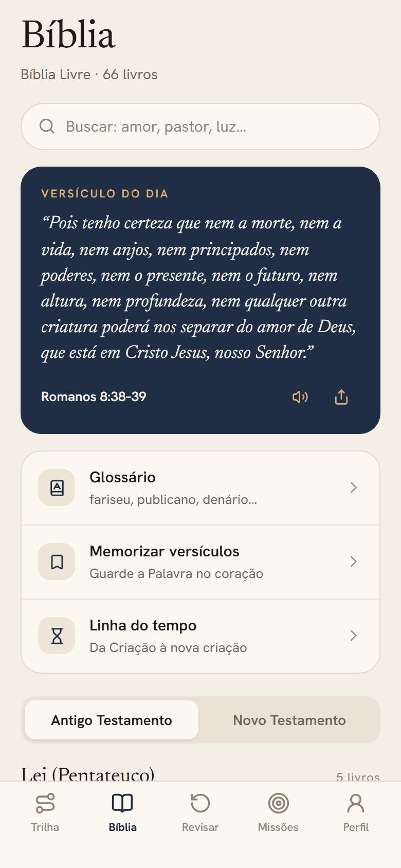Open the Romanos 8:38-39 reference
This screenshot has width=401, height=868.
94,396
